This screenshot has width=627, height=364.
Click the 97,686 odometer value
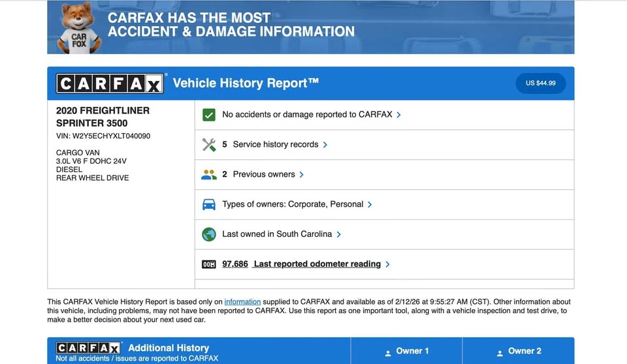pyautogui.click(x=235, y=264)
